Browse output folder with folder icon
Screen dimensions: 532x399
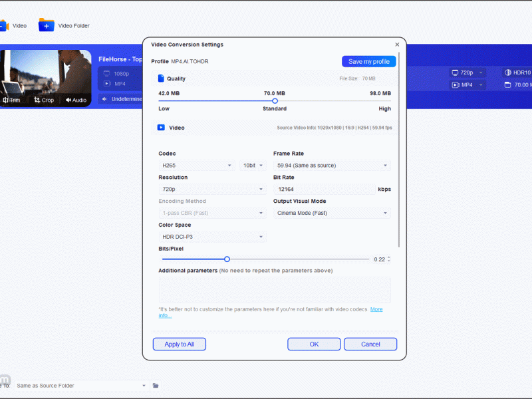click(156, 386)
